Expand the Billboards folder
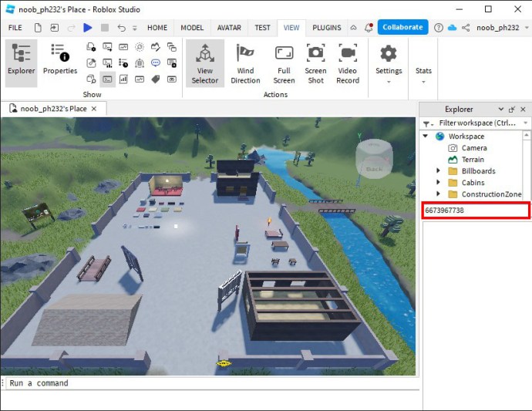Screen dimensions: 532x411 point(439,171)
